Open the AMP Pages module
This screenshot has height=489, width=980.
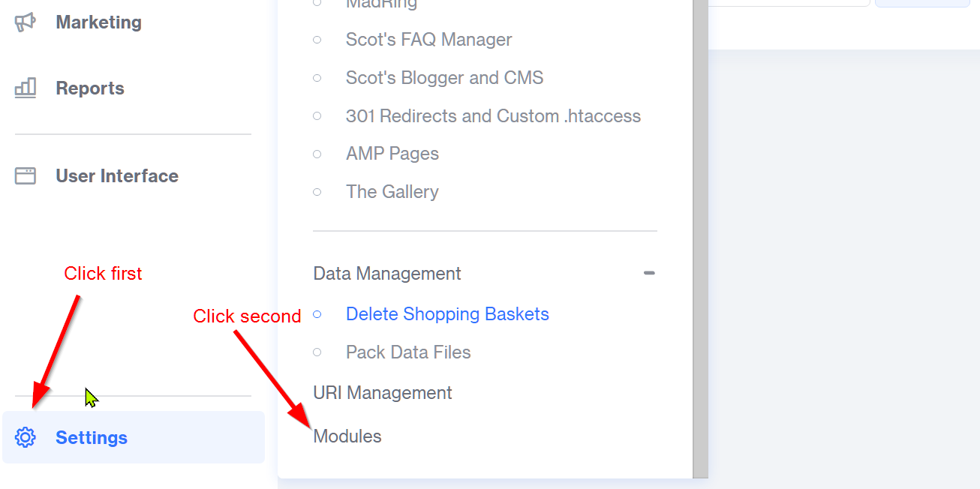(392, 154)
